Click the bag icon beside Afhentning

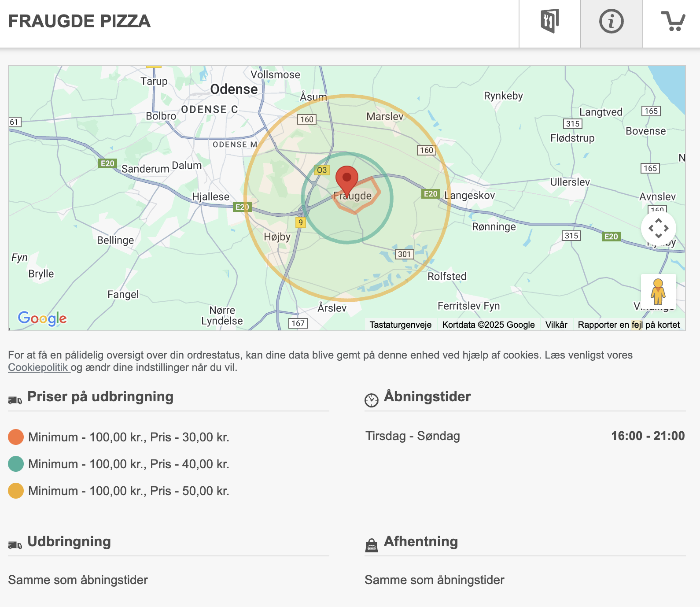tap(372, 545)
